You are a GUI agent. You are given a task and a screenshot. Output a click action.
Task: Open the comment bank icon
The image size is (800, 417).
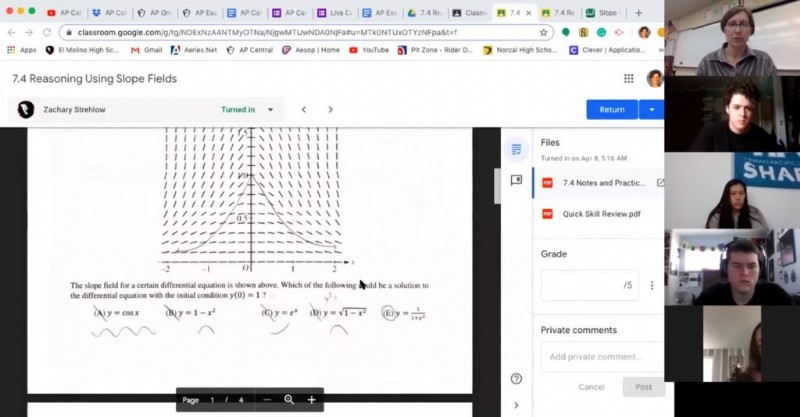tap(516, 181)
